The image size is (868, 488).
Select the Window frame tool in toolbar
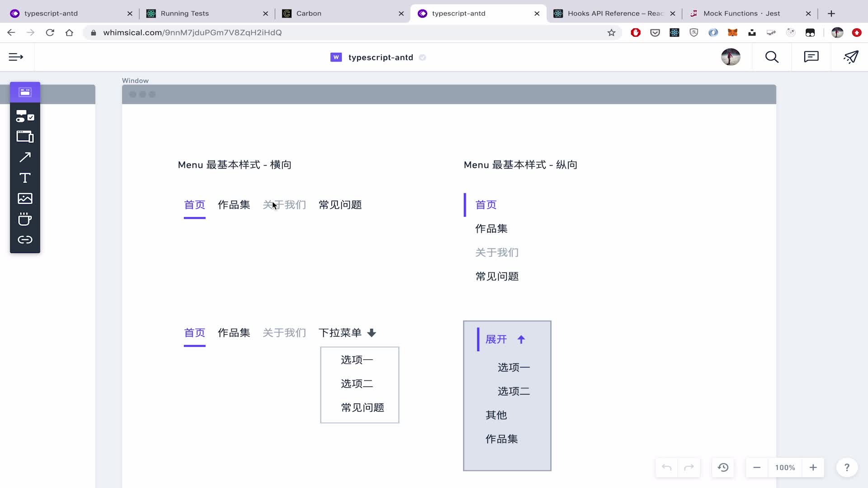(25, 92)
